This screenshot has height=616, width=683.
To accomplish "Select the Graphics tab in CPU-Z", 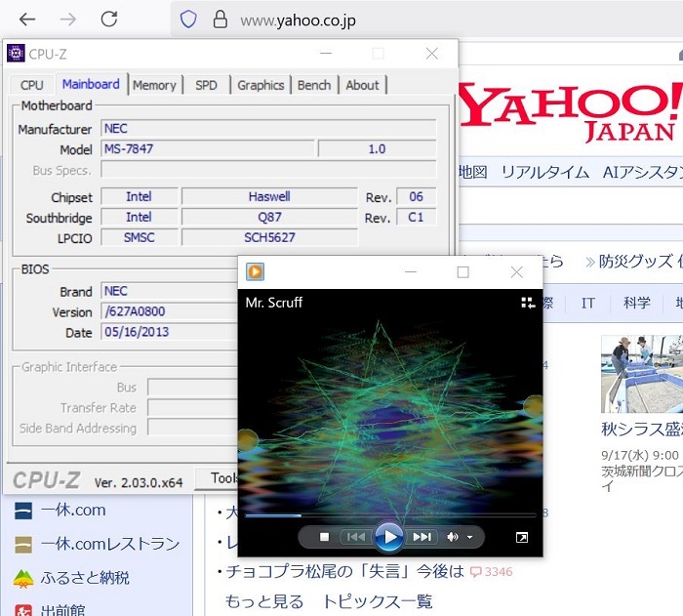I will [261, 85].
